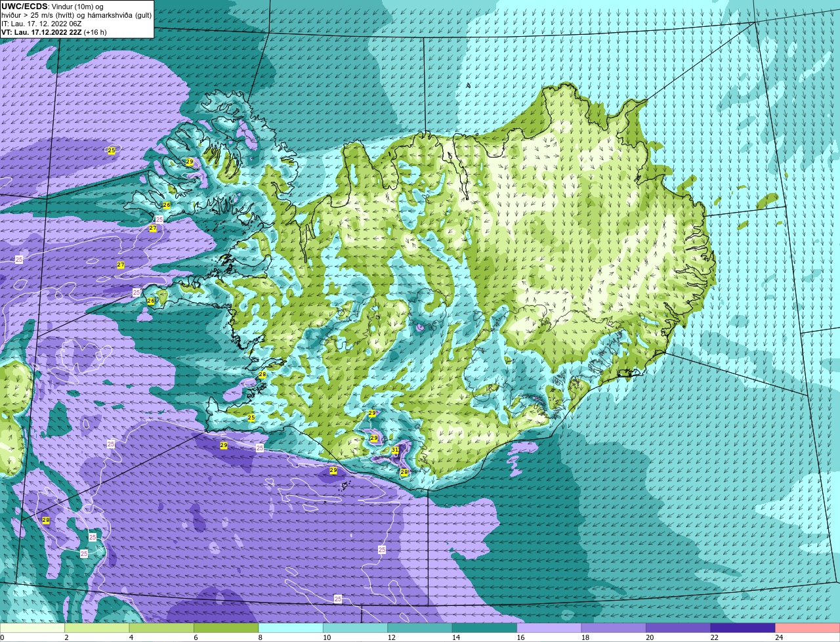Click the legend tick label 8

pyautogui.click(x=259, y=637)
